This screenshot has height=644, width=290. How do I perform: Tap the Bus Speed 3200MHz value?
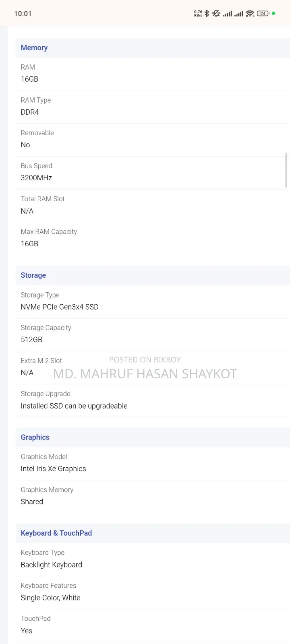[36, 178]
